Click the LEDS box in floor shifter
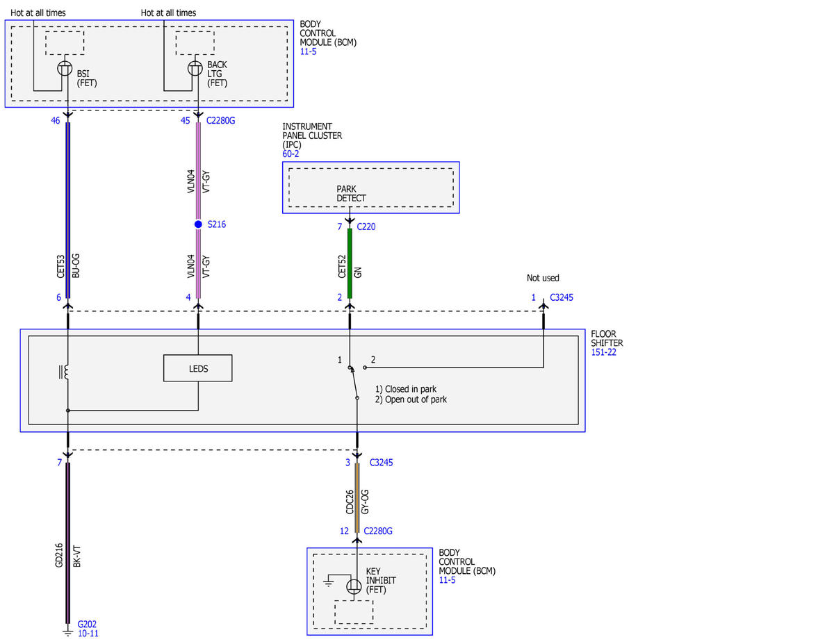This screenshot has width=834, height=644. (x=198, y=368)
